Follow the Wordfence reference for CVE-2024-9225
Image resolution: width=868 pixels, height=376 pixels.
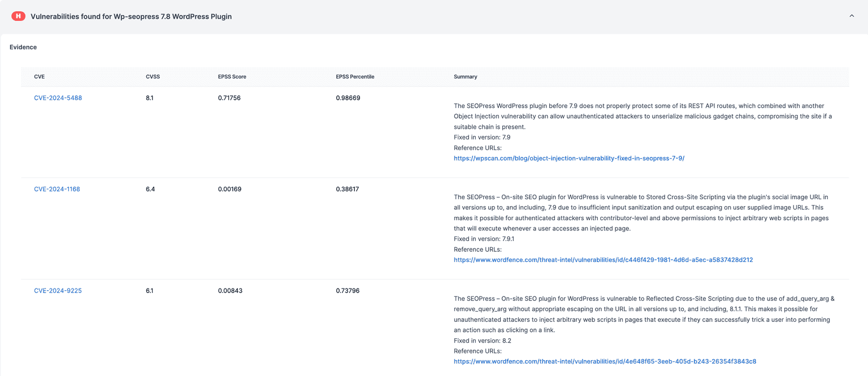pos(605,361)
